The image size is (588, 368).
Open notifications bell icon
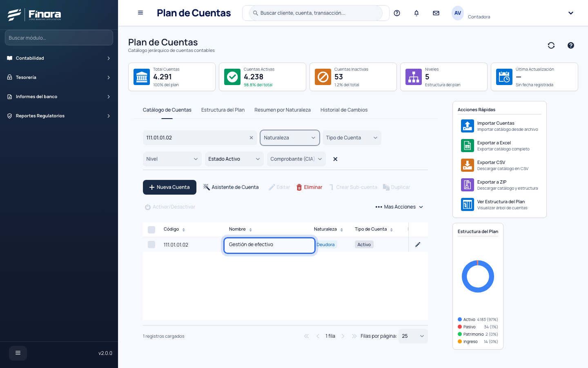pos(416,13)
